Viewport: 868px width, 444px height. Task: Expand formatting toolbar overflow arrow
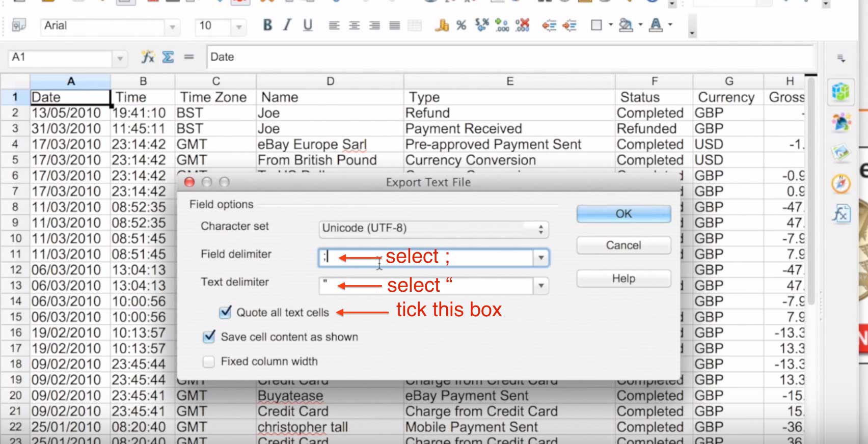(x=692, y=34)
